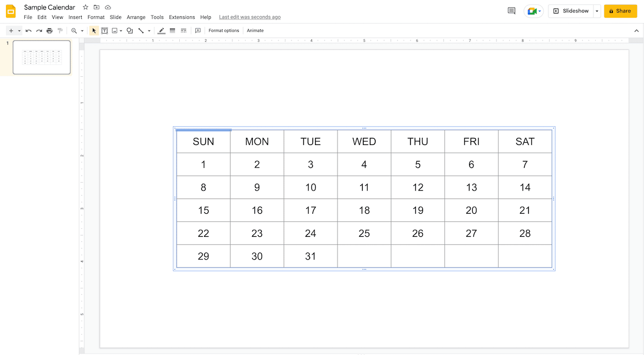The width and height of the screenshot is (644, 355).
Task: Click the MON header cell
Action: [257, 141]
